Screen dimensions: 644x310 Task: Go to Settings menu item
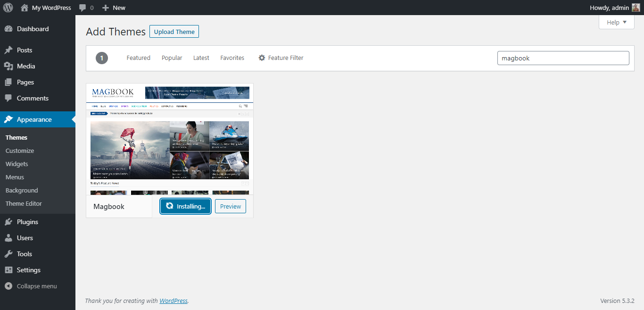click(x=38, y=270)
